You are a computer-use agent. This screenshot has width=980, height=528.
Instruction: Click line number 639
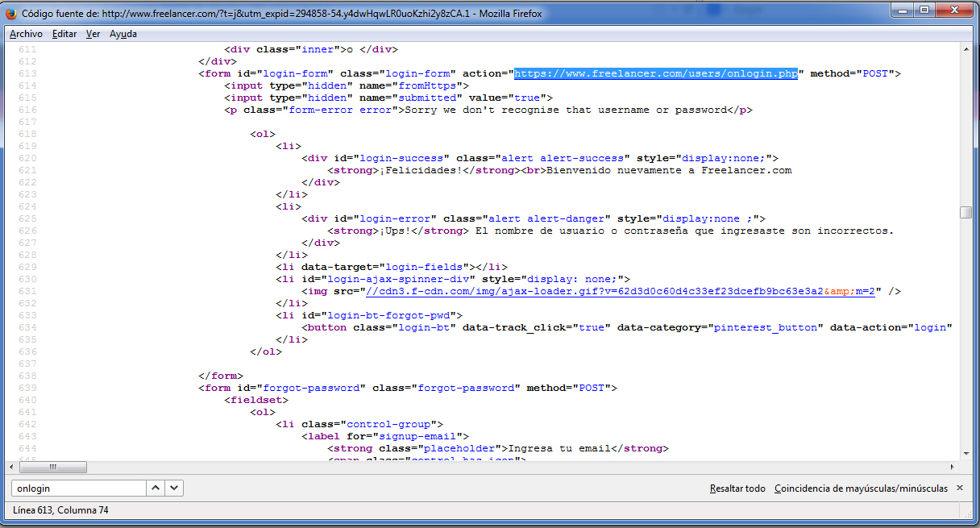tap(27, 388)
